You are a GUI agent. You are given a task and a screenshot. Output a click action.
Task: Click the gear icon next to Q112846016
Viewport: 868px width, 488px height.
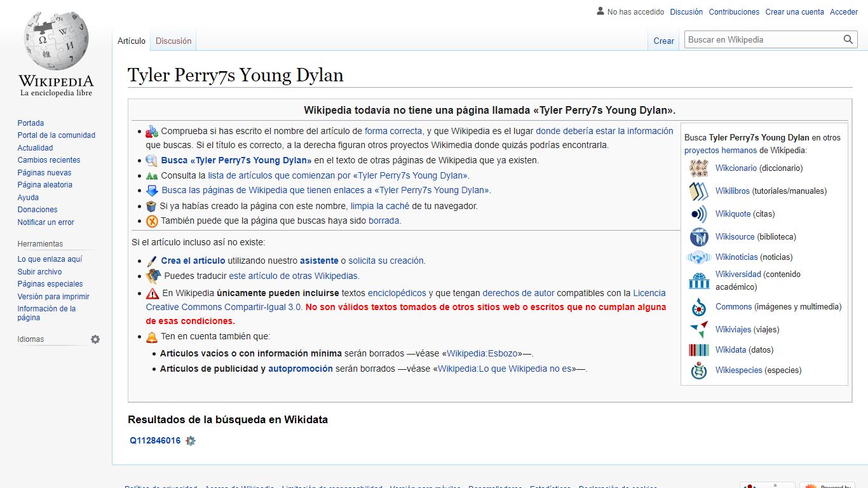pyautogui.click(x=191, y=440)
